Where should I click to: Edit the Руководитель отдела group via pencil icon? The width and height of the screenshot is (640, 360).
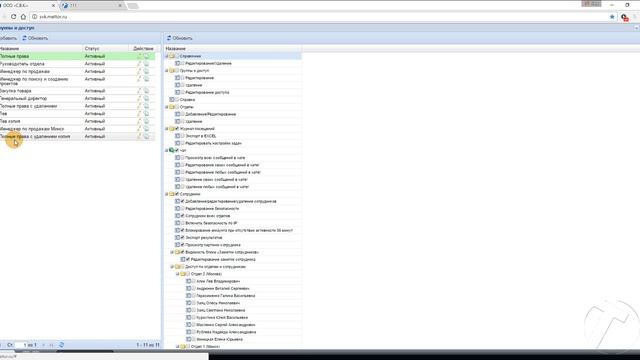click(x=139, y=64)
